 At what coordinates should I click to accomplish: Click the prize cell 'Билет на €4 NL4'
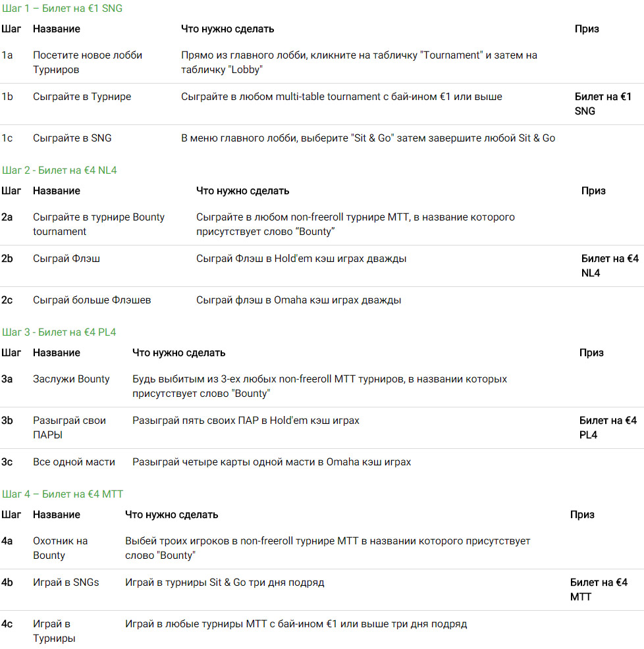coord(610,266)
